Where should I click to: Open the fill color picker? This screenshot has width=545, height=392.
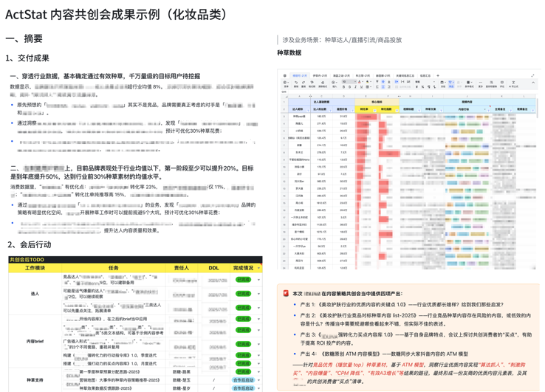[x=369, y=82]
